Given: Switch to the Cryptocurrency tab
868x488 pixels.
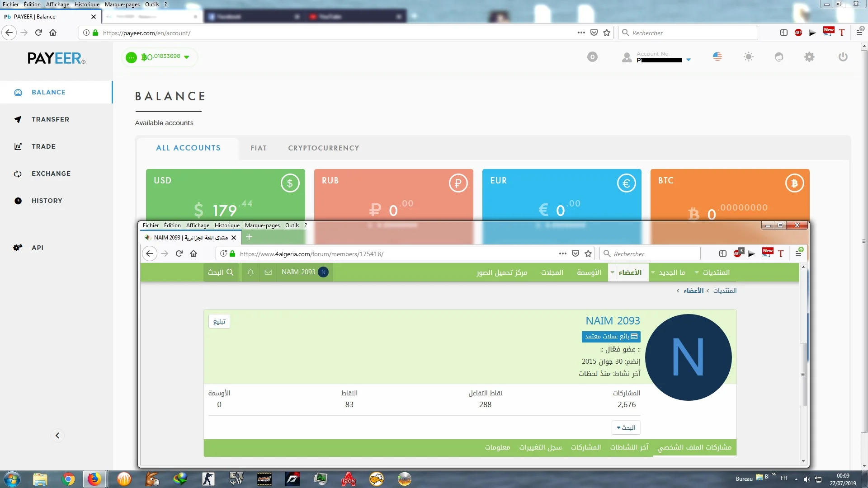Looking at the screenshot, I should (324, 148).
